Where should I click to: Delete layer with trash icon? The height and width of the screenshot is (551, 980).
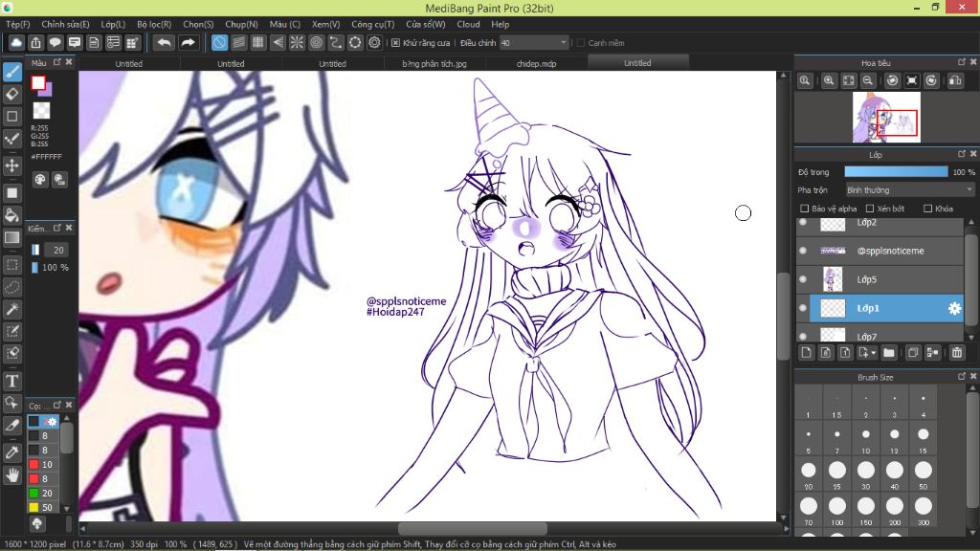957,353
